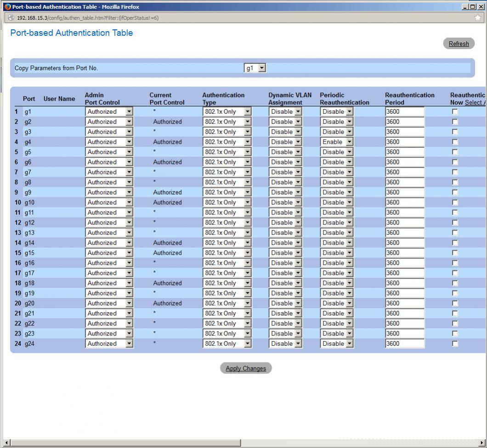Click Current Port Control value for g6

pyautogui.click(x=167, y=162)
